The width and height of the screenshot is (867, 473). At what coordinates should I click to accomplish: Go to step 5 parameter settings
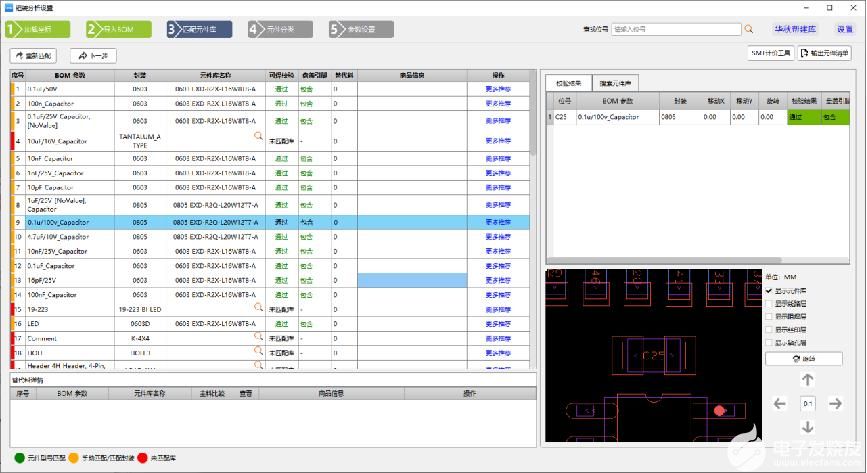coord(361,29)
